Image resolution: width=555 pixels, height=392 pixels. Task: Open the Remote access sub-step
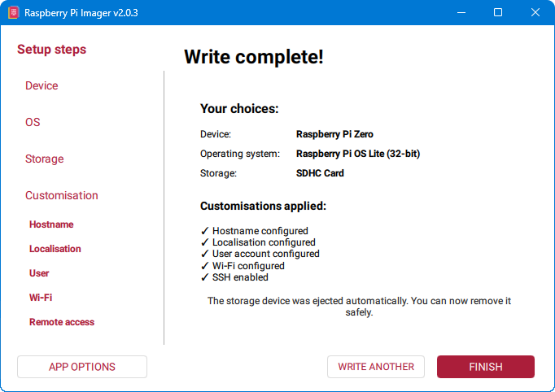[62, 322]
